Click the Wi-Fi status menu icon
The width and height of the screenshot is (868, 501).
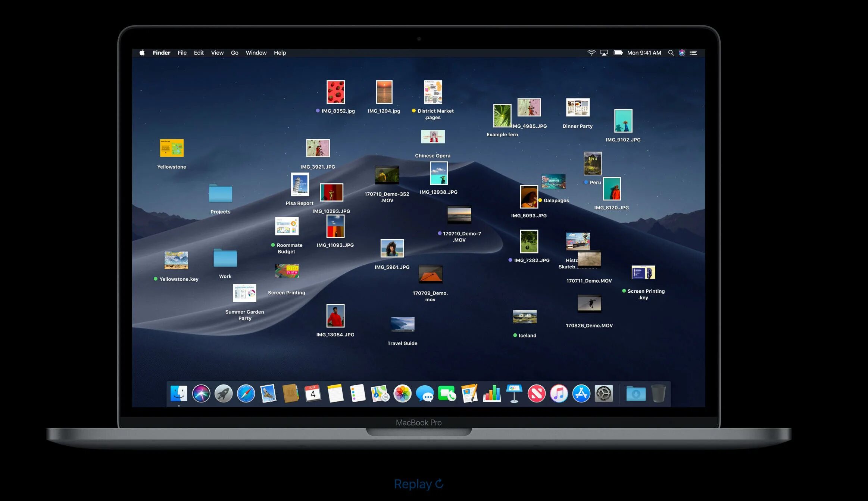591,53
